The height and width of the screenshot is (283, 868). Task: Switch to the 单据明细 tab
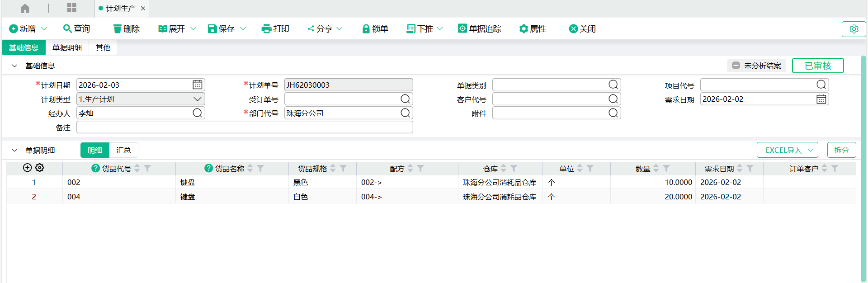pyautogui.click(x=67, y=47)
